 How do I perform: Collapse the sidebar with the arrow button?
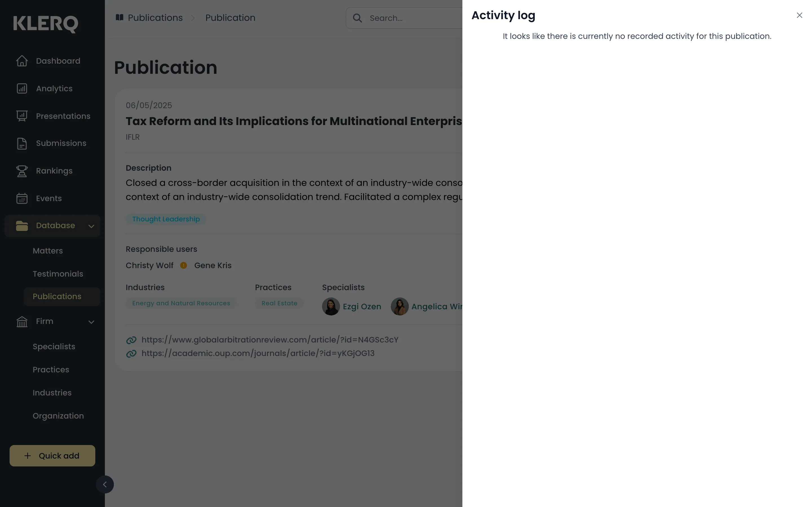(x=105, y=484)
